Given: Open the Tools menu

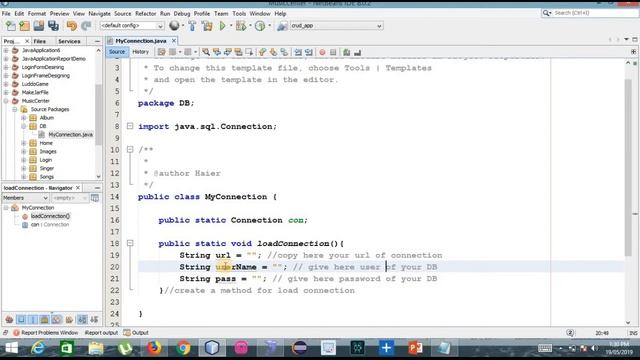Looking at the screenshot, I should (x=239, y=13).
